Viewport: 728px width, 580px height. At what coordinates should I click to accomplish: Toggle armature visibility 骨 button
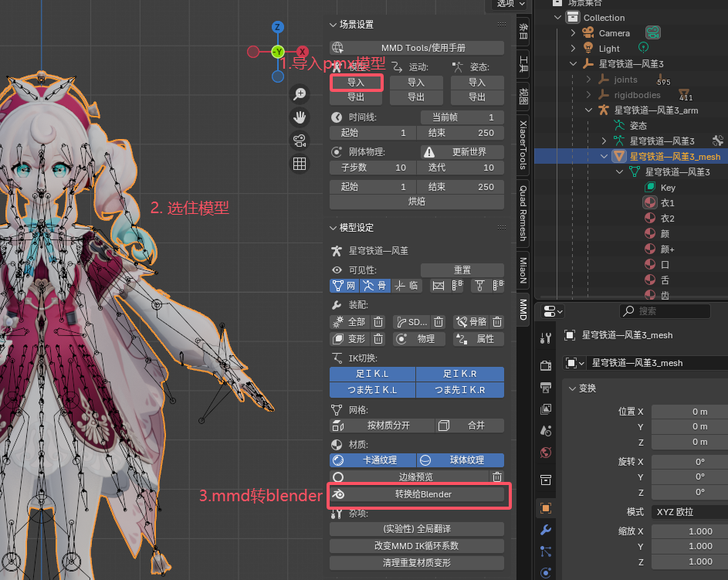(x=374, y=286)
